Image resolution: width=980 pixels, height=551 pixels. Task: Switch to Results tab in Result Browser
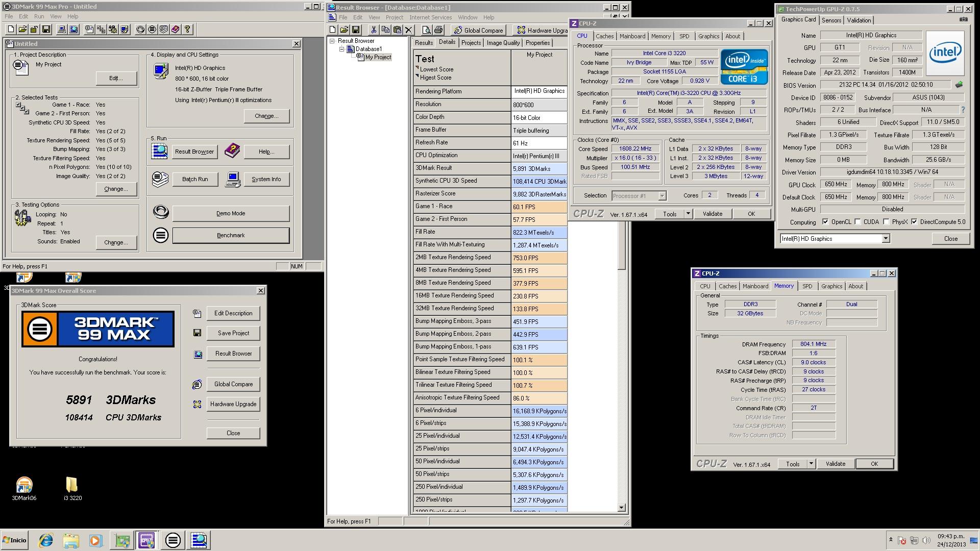tap(424, 43)
